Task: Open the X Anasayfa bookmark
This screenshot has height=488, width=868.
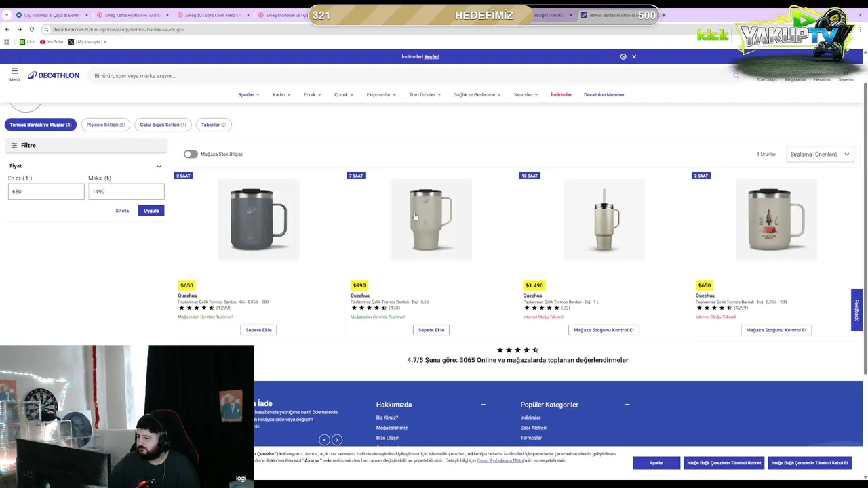Action: pyautogui.click(x=87, y=42)
